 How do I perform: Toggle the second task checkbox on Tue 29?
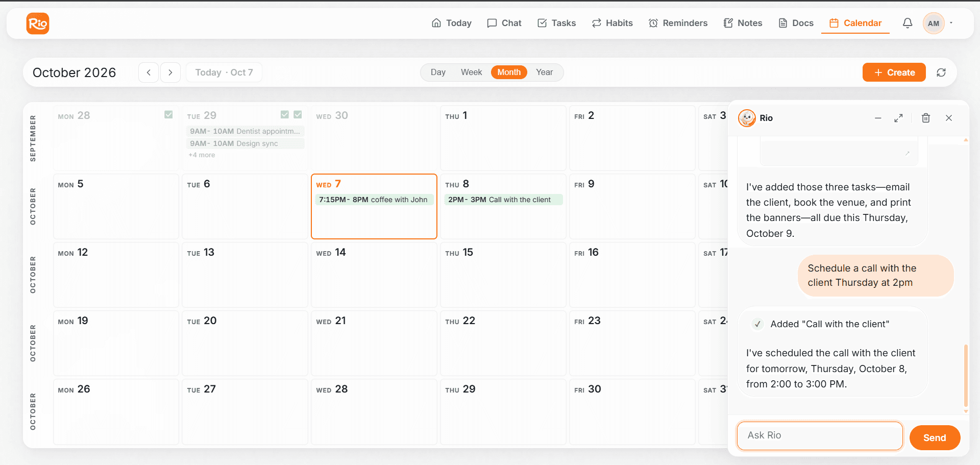298,114
